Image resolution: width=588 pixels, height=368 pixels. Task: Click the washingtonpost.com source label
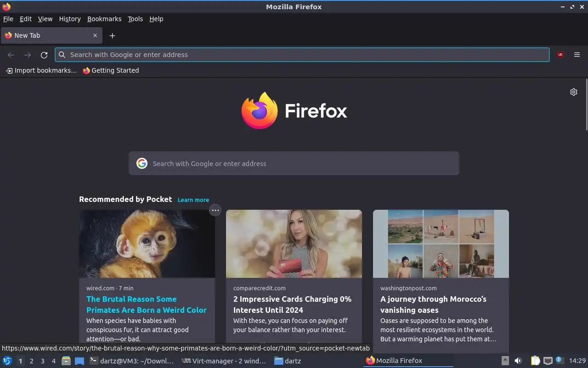408,288
